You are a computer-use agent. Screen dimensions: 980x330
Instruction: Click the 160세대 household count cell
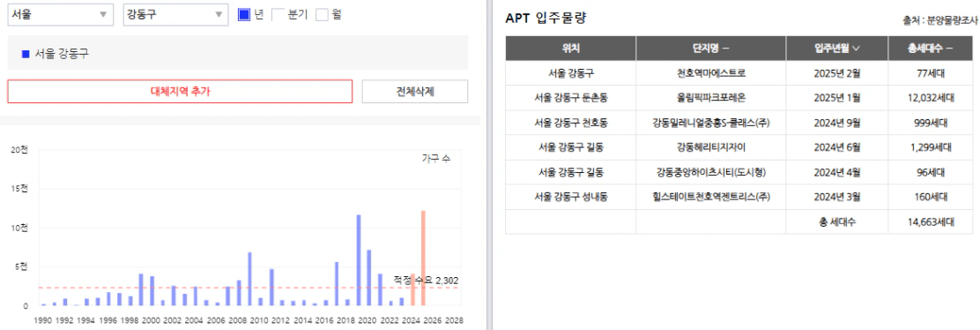931,197
